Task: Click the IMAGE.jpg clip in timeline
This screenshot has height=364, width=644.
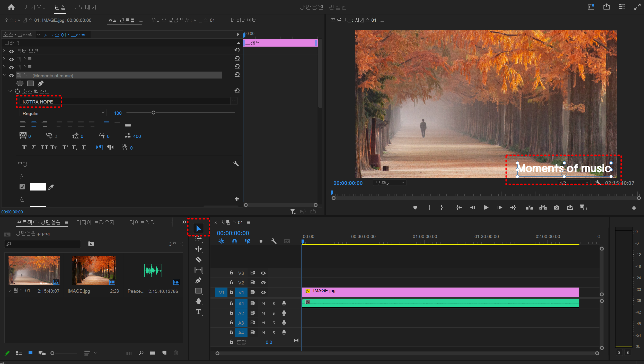Action: click(x=437, y=292)
